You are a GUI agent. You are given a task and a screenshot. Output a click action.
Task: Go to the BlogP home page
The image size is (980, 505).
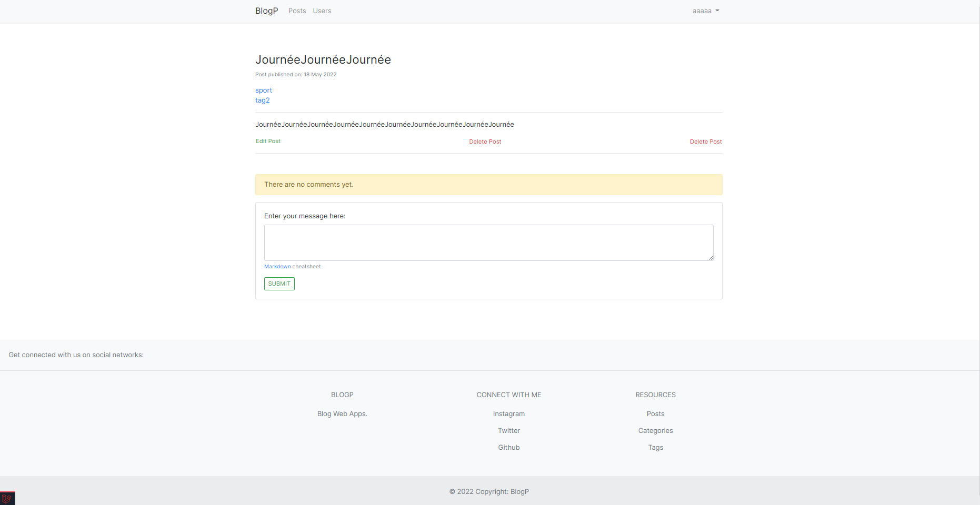point(266,11)
